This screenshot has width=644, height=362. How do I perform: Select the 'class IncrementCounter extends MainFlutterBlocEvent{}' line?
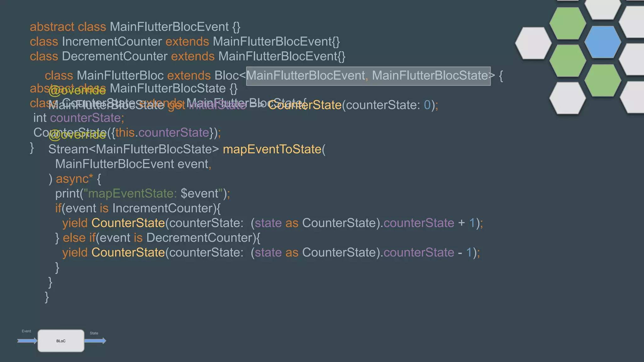tap(185, 42)
